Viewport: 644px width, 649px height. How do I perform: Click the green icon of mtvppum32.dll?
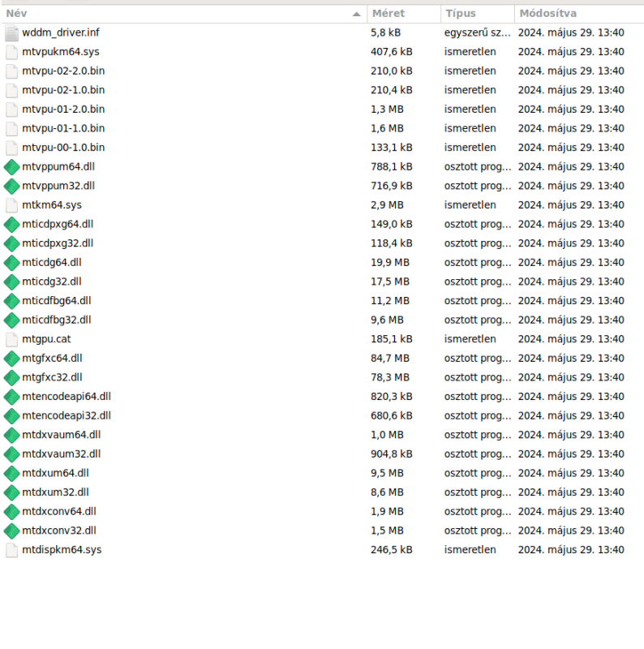[x=11, y=186]
